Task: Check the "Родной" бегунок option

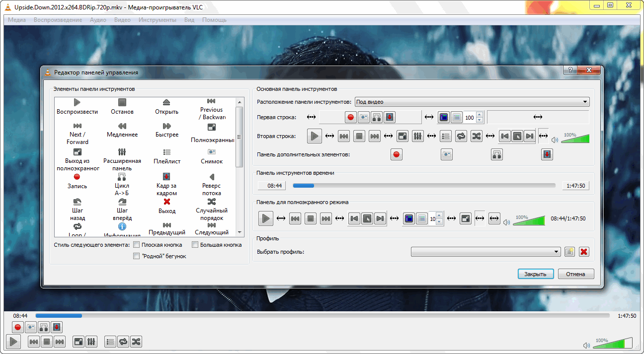Action: [137, 256]
